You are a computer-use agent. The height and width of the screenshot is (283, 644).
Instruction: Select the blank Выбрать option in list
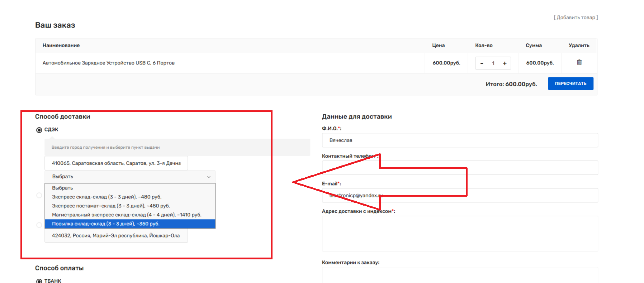[x=62, y=188]
